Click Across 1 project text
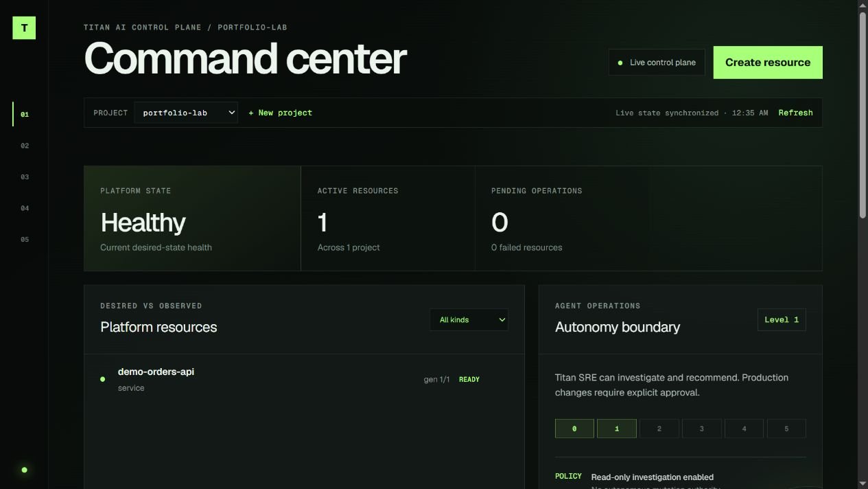 (x=349, y=247)
